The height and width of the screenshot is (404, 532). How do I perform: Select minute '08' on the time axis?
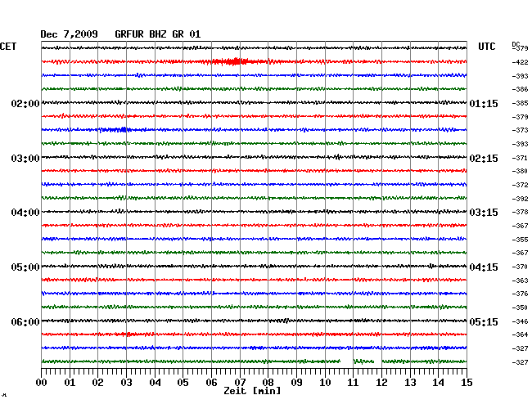(x=268, y=382)
